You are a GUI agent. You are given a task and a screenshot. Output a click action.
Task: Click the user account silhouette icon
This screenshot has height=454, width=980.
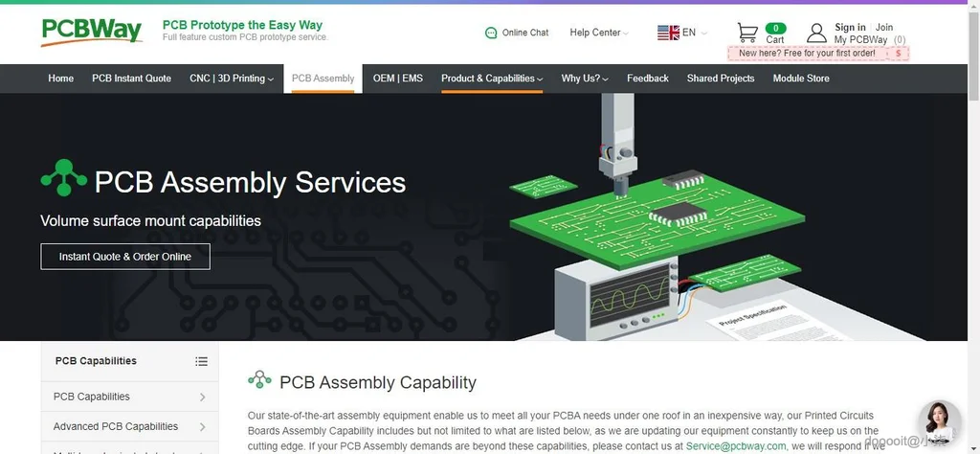tap(816, 33)
